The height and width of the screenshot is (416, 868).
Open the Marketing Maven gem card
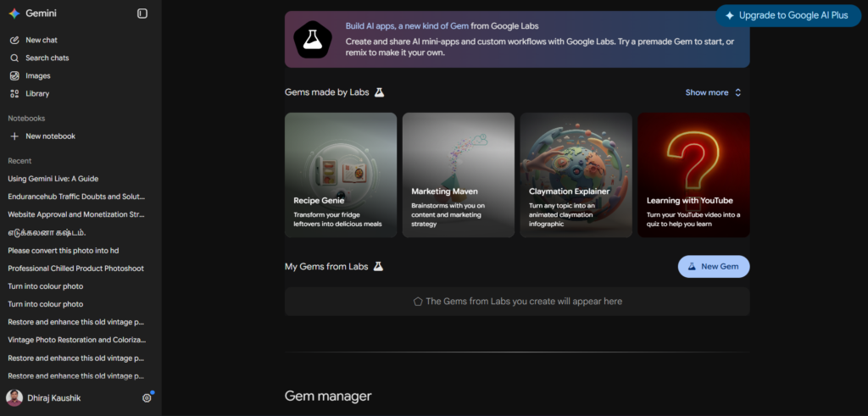tap(459, 175)
